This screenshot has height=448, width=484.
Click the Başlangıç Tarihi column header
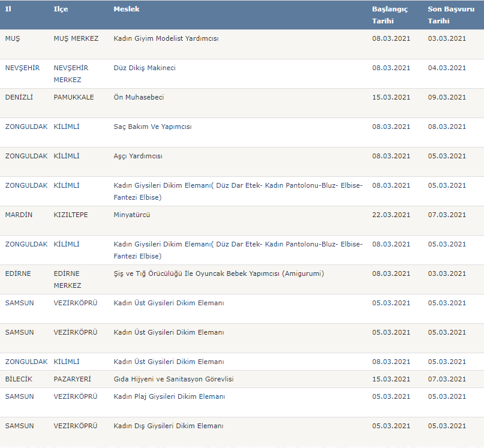(x=390, y=15)
